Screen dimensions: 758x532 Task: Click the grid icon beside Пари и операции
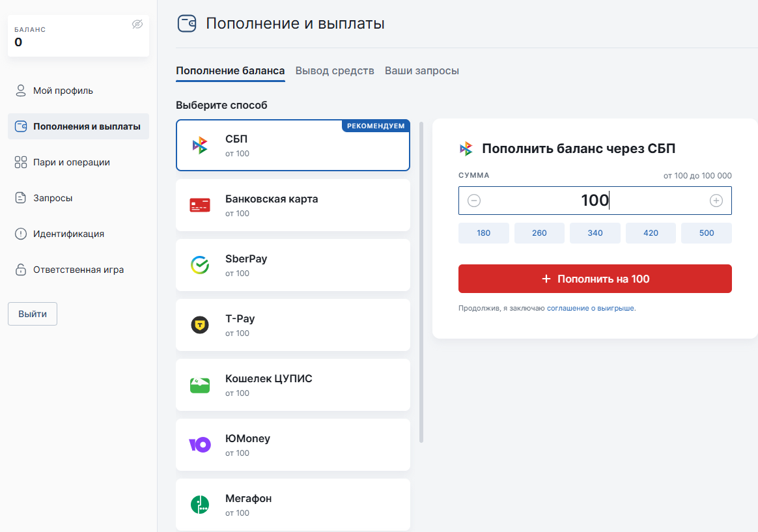[x=21, y=162]
